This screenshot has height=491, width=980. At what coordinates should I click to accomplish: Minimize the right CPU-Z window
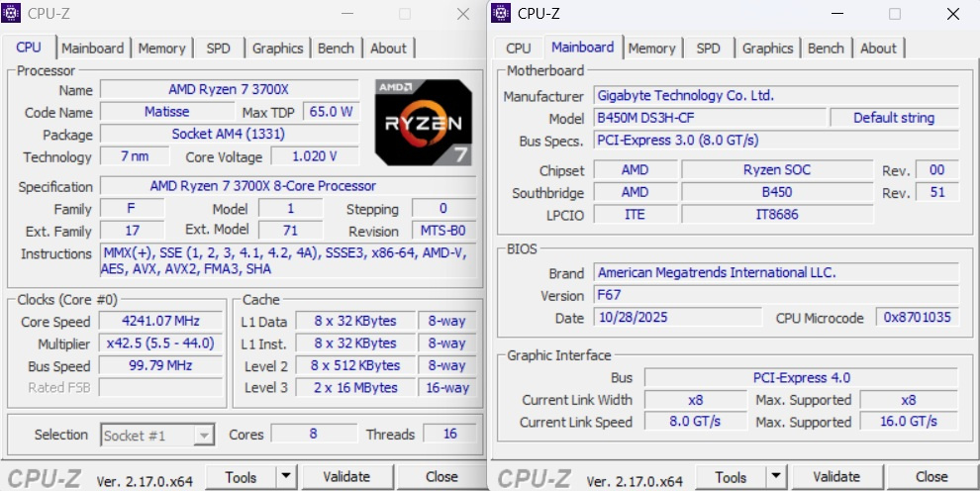[837, 13]
